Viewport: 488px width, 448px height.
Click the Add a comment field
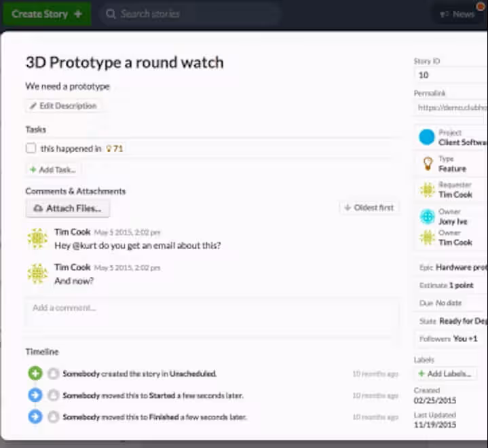point(212,312)
